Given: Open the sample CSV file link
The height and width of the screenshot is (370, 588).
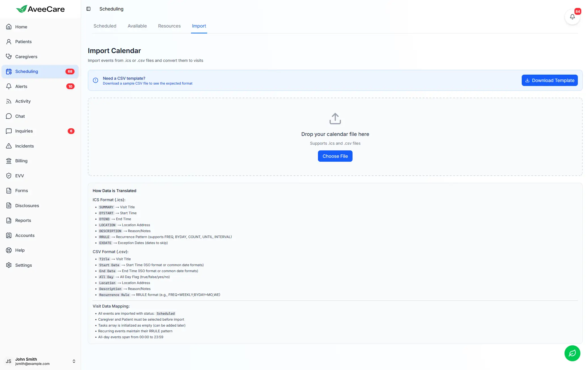Looking at the screenshot, I should coord(148,83).
